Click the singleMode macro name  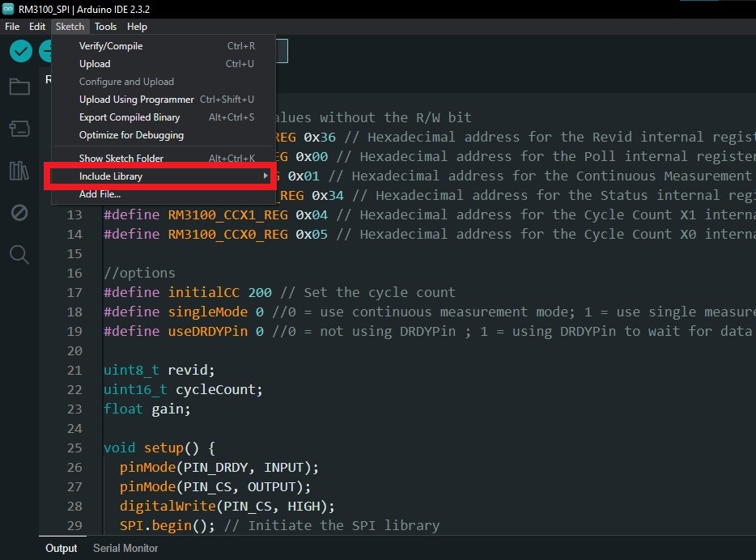(208, 312)
